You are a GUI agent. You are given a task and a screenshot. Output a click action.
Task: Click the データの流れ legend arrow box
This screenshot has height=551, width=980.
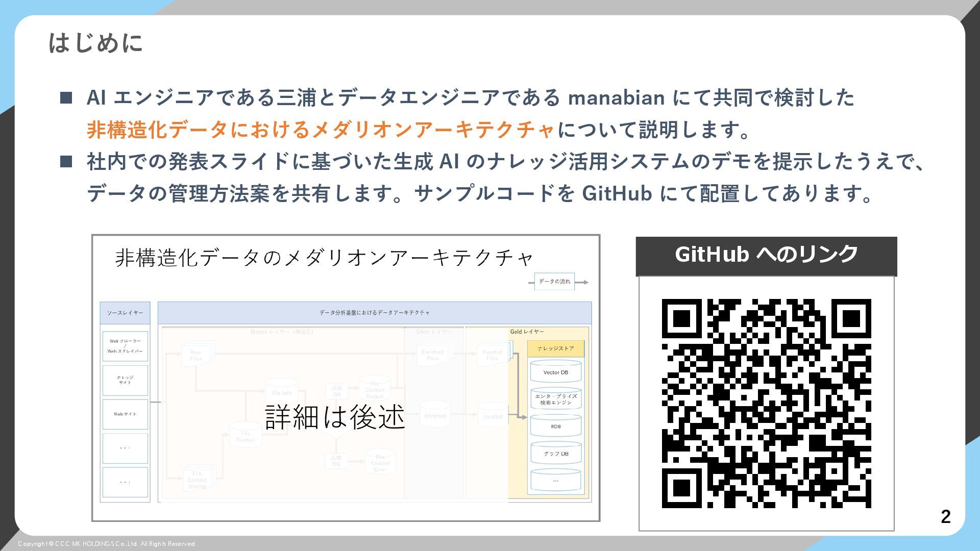pyautogui.click(x=555, y=282)
